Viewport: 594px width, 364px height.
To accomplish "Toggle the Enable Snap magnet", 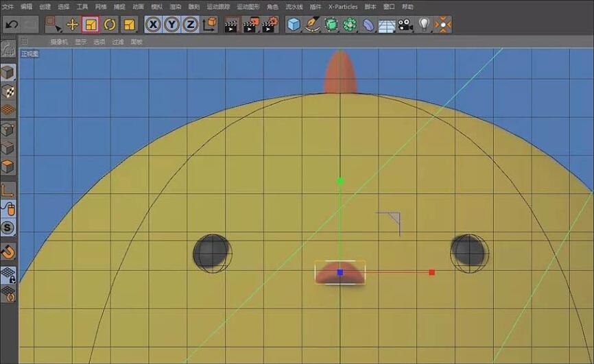I will (8, 252).
